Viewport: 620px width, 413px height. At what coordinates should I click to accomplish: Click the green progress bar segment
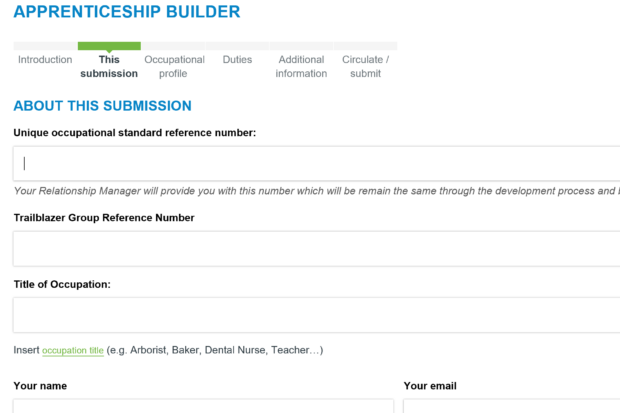coord(109,46)
